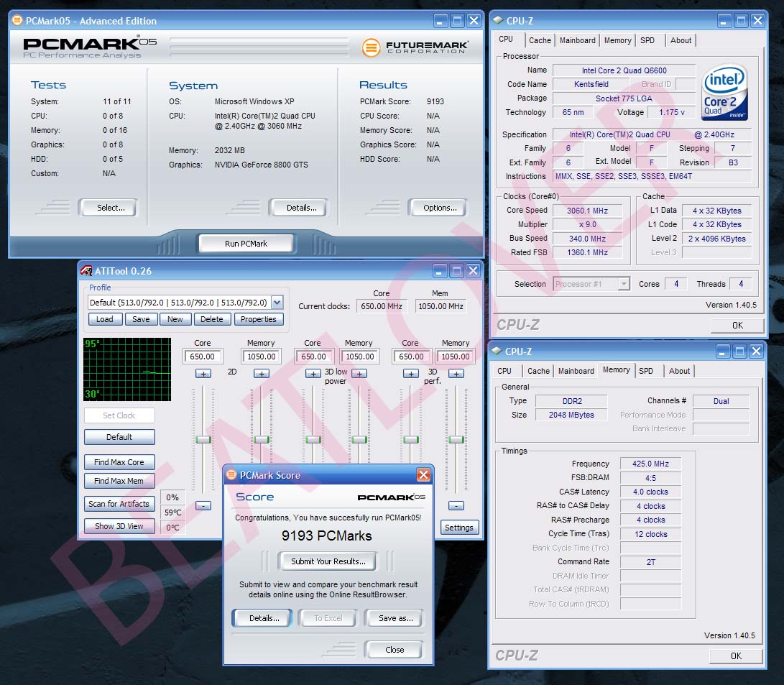
Task: Switch to Mainboard tab in top CPU-Z window
Action: [578, 40]
